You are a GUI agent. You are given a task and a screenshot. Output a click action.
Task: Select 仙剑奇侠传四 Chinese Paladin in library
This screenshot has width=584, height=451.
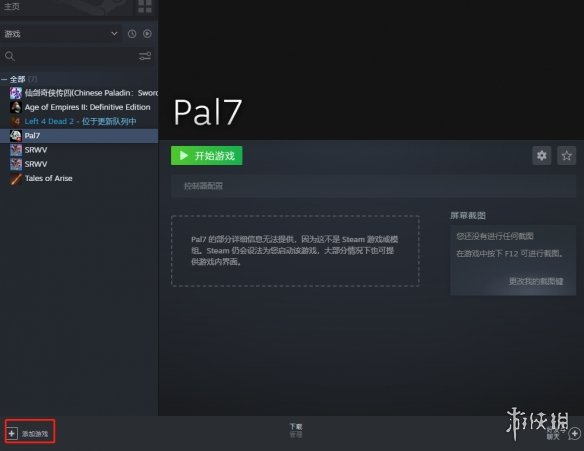[x=79, y=93]
